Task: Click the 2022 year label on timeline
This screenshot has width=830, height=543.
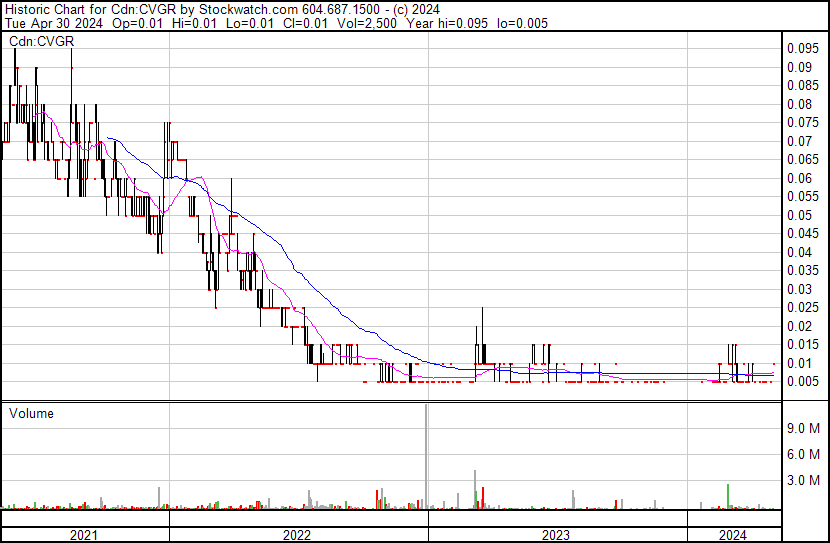Action: tap(297, 535)
